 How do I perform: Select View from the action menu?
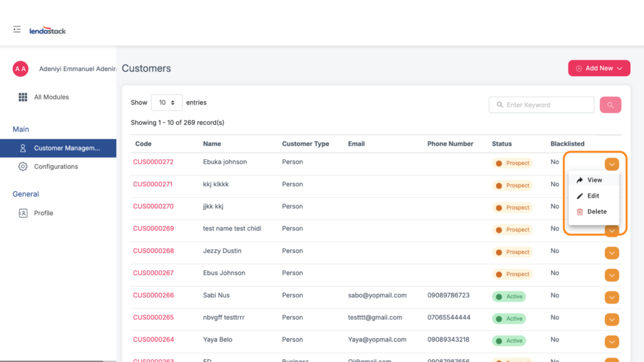594,180
